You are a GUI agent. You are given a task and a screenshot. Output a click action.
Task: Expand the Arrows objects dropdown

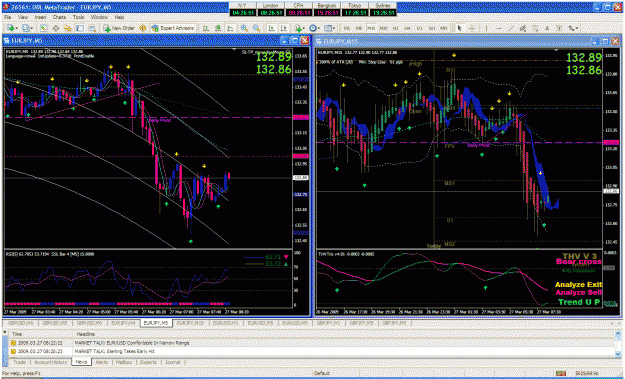click(577, 28)
